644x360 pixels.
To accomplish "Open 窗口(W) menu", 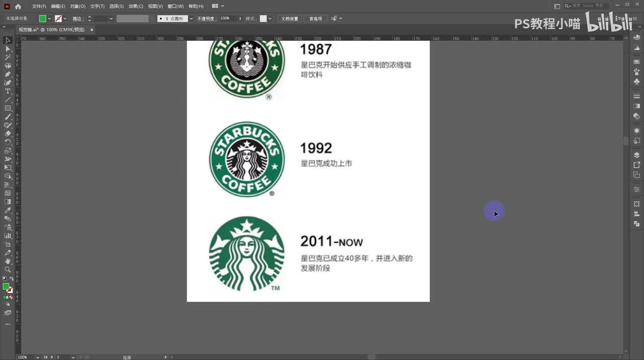I will (x=176, y=6).
